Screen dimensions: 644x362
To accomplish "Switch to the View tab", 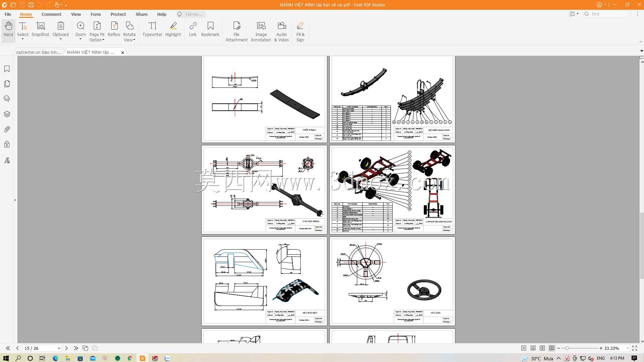I will click(76, 14).
